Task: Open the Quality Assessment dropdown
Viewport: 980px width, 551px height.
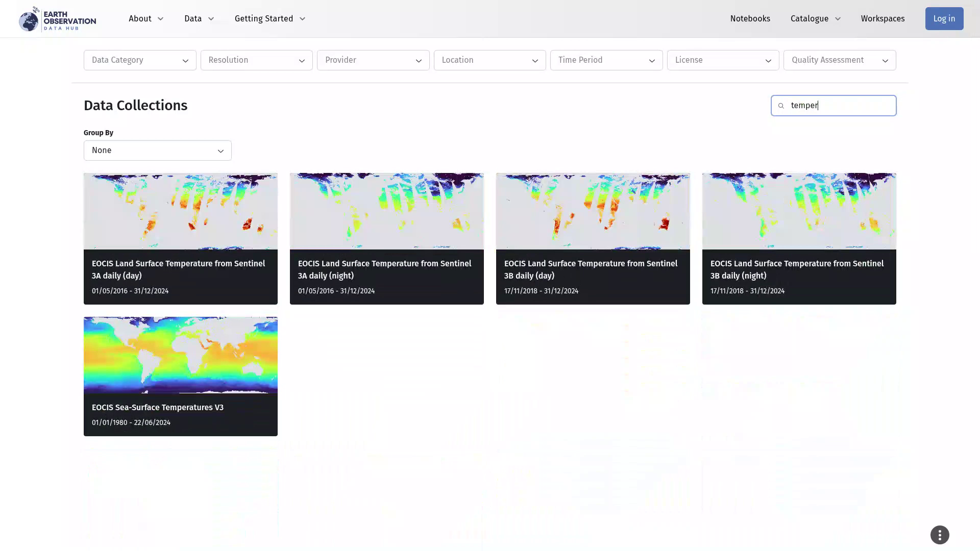Action: pos(839,60)
